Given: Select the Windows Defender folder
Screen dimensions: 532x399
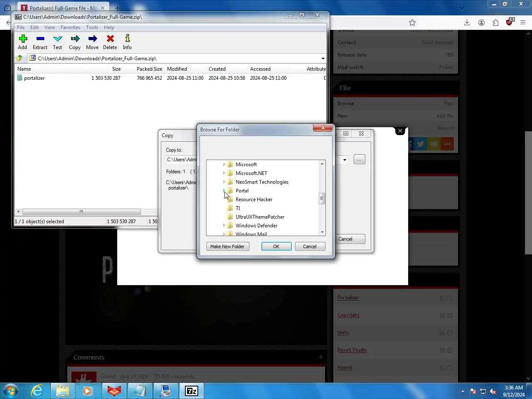Looking at the screenshot, I should (256, 226).
